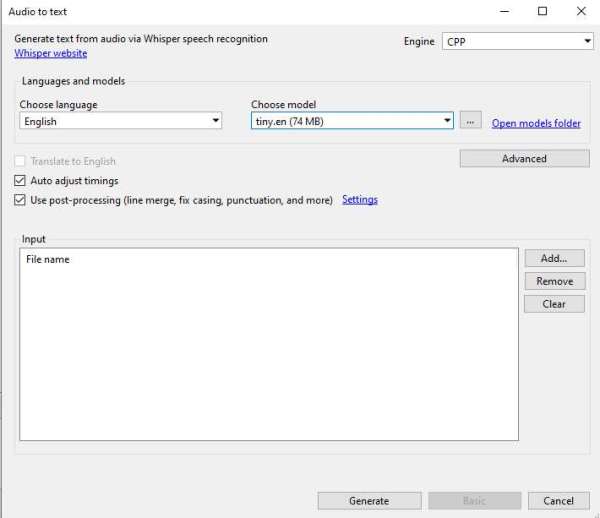This screenshot has width=600, height=518.
Task: Start transcription with the Generate button
Action: [x=369, y=501]
